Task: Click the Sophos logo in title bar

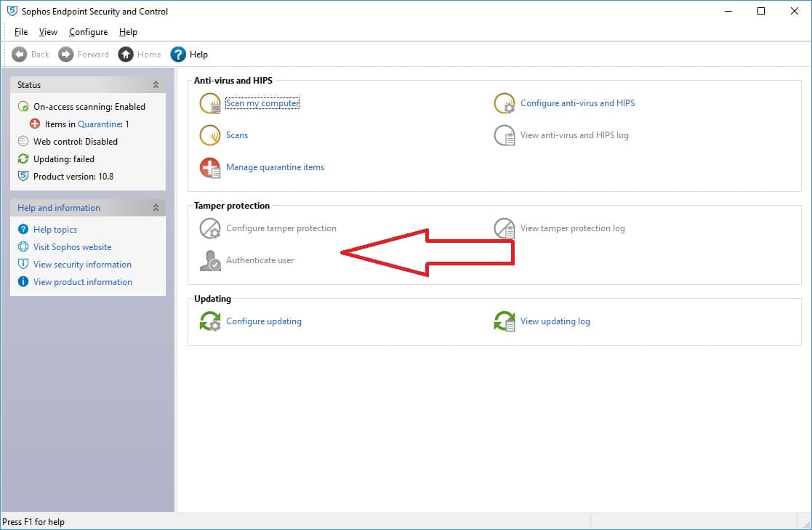Action: coord(12,11)
